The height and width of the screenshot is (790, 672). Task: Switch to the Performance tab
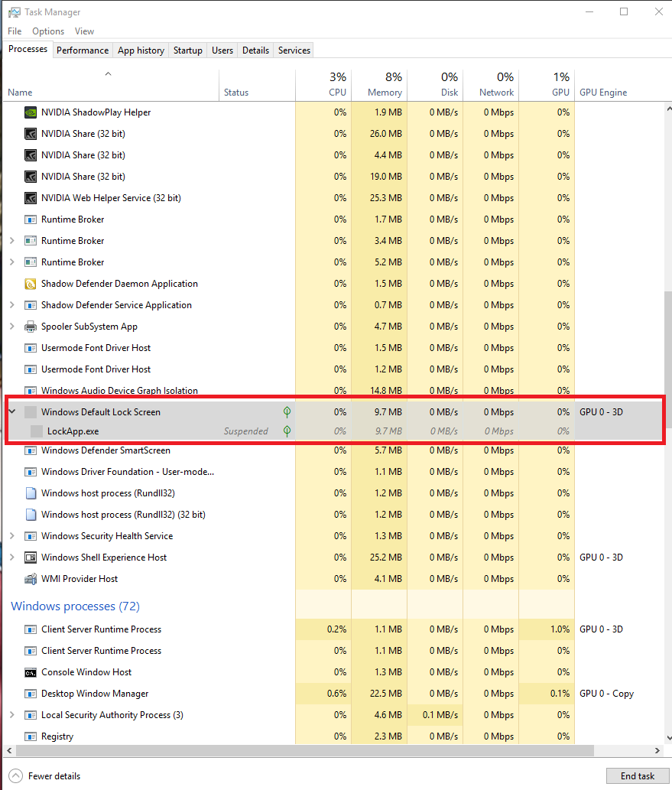tap(83, 50)
